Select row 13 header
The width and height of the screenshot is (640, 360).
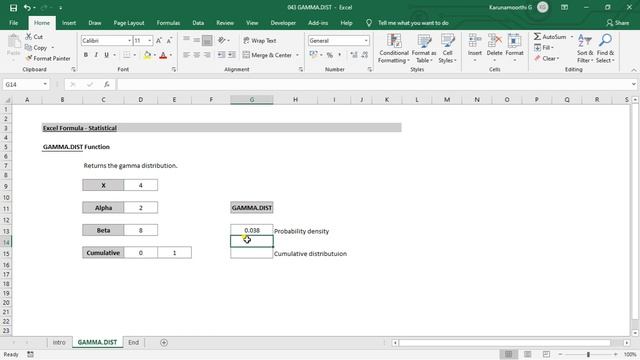tap(6, 231)
